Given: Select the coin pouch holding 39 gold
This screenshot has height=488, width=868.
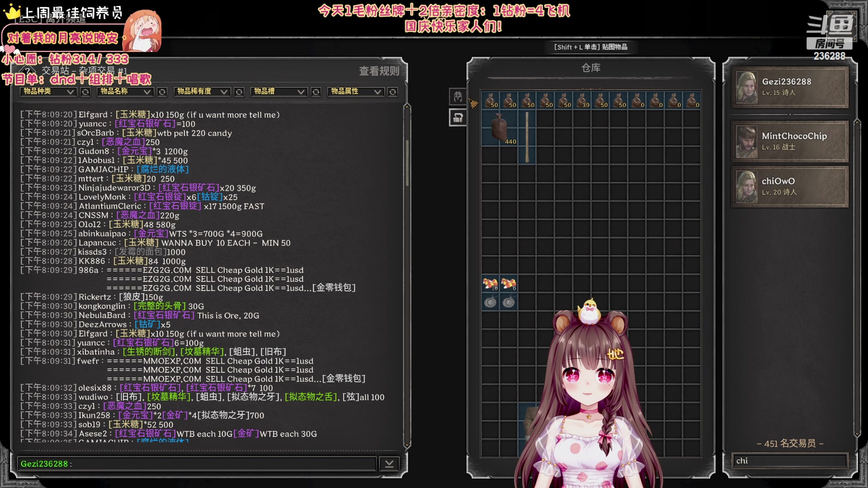Looking at the screenshot, I should click(x=582, y=100).
